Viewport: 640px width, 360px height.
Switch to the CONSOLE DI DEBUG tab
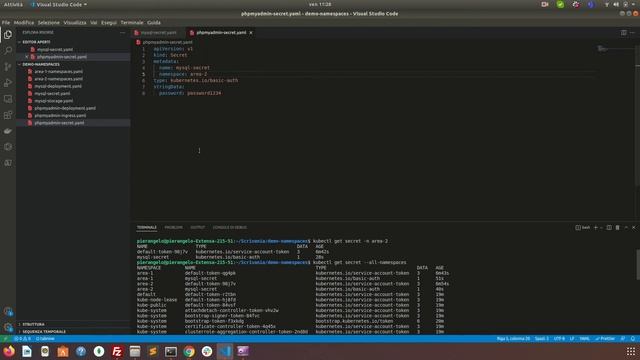coord(230,227)
